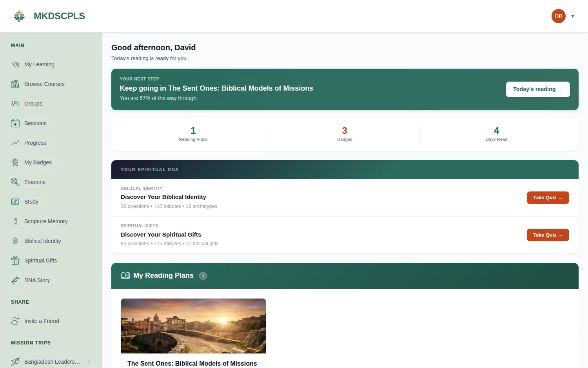Click the Invite a Friend person icon
The image size is (588, 368).
click(15, 321)
